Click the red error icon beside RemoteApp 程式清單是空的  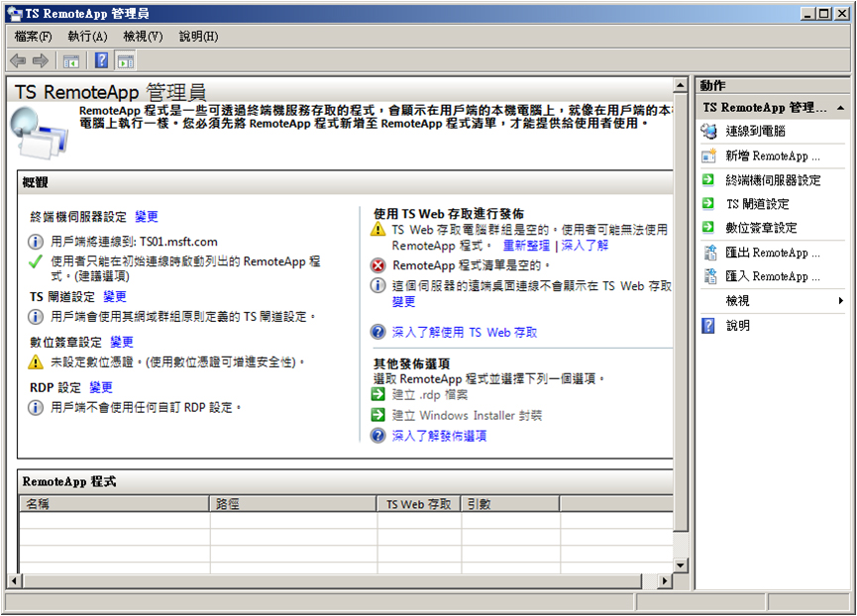tap(377, 266)
